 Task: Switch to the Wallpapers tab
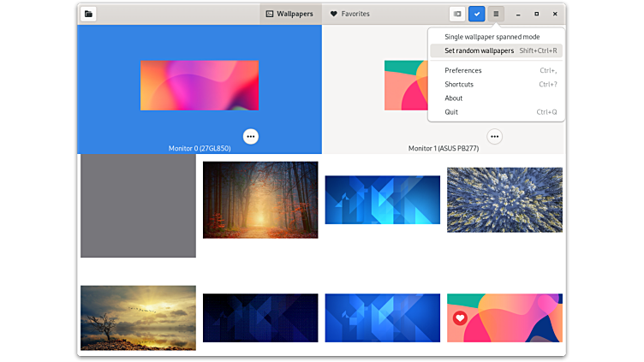pos(289,14)
